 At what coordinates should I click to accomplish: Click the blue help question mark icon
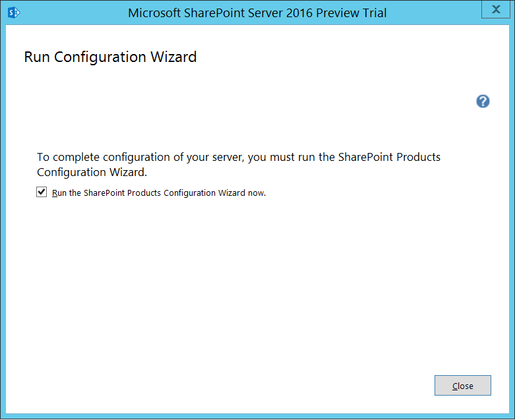click(483, 102)
